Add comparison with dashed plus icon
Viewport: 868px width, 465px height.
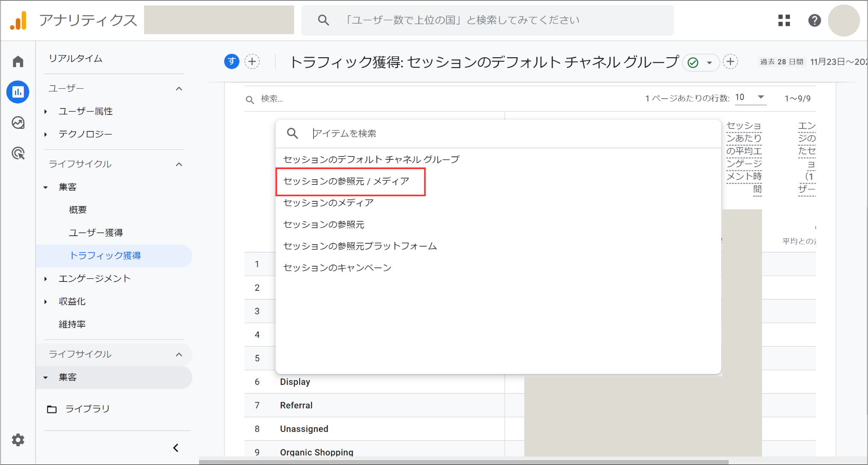pyautogui.click(x=252, y=61)
